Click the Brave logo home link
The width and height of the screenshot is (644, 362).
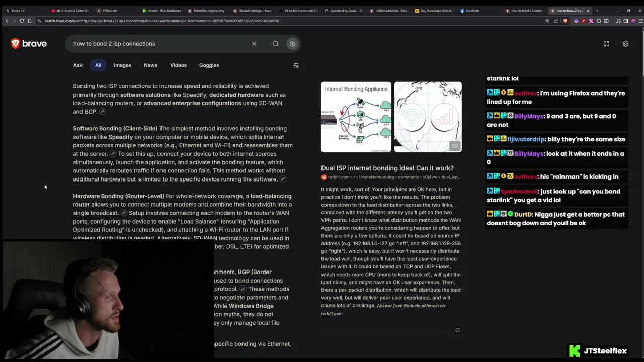[x=29, y=44]
